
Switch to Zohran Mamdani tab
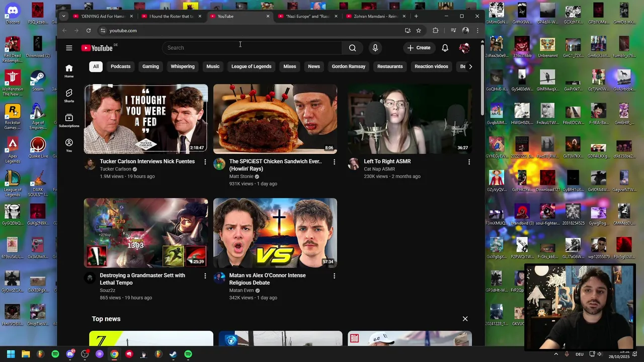[x=375, y=16]
